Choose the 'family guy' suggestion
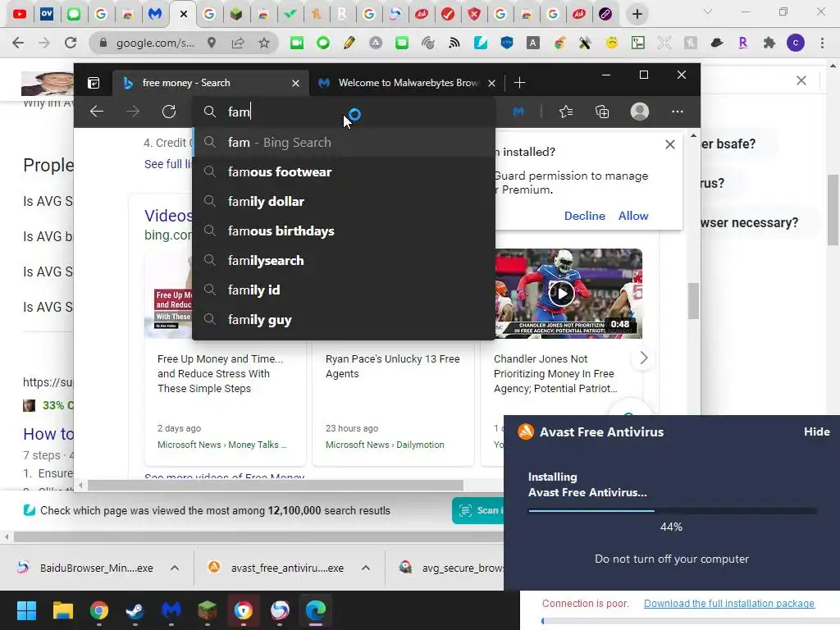 (344, 320)
